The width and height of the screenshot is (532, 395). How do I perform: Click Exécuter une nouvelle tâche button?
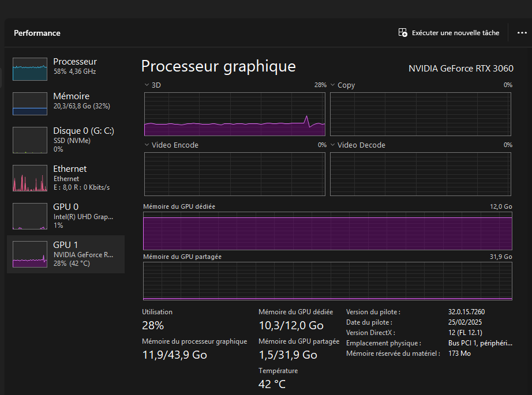point(448,32)
